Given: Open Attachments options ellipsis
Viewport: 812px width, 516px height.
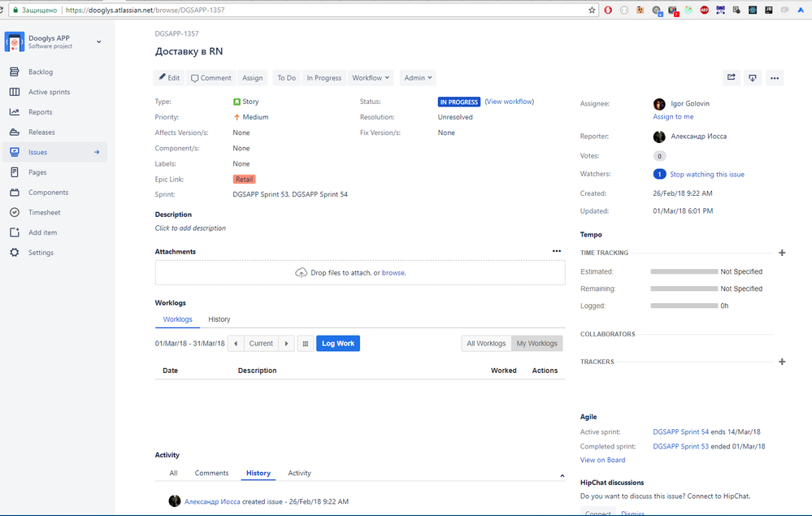Looking at the screenshot, I should [x=557, y=251].
